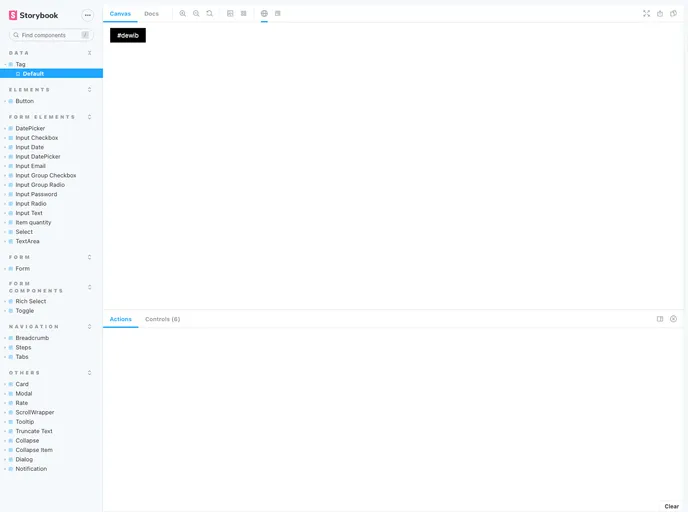Open the globe locale toolbar icon
Viewport: 688px width, 512px height.
(x=264, y=14)
